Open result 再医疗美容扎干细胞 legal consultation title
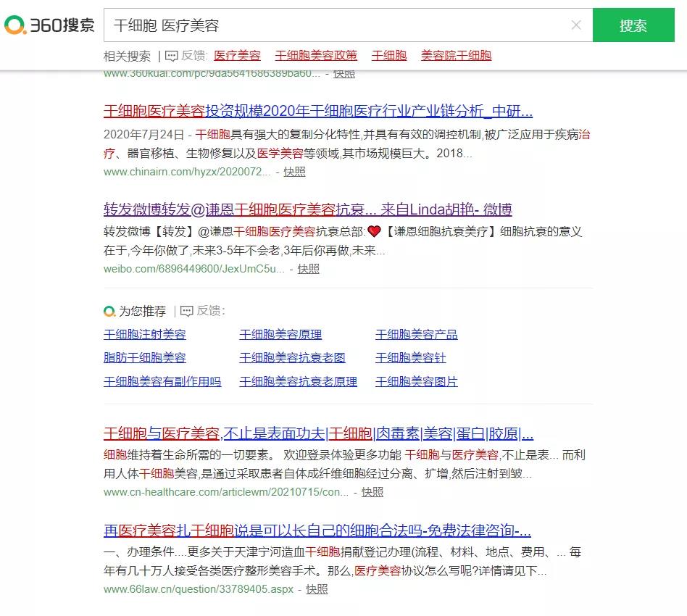The height and width of the screenshot is (616, 687). coord(317,531)
